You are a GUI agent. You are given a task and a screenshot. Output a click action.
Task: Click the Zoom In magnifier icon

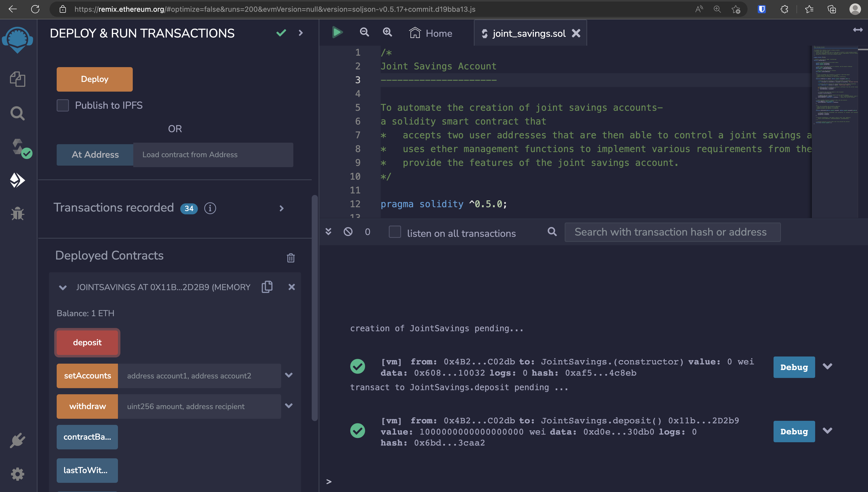(x=387, y=32)
